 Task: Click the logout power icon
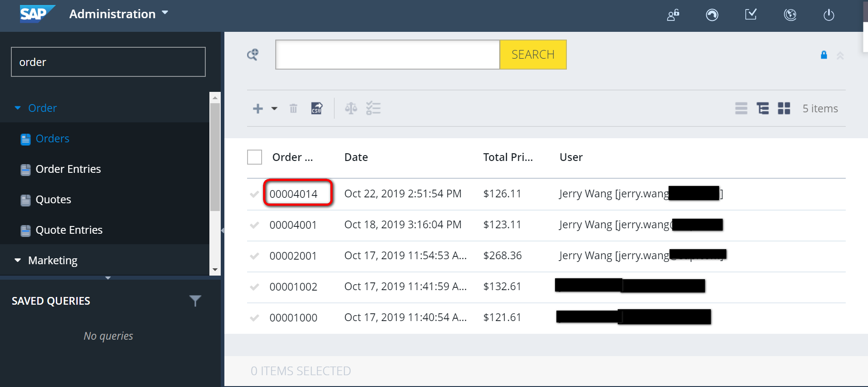pyautogui.click(x=829, y=15)
